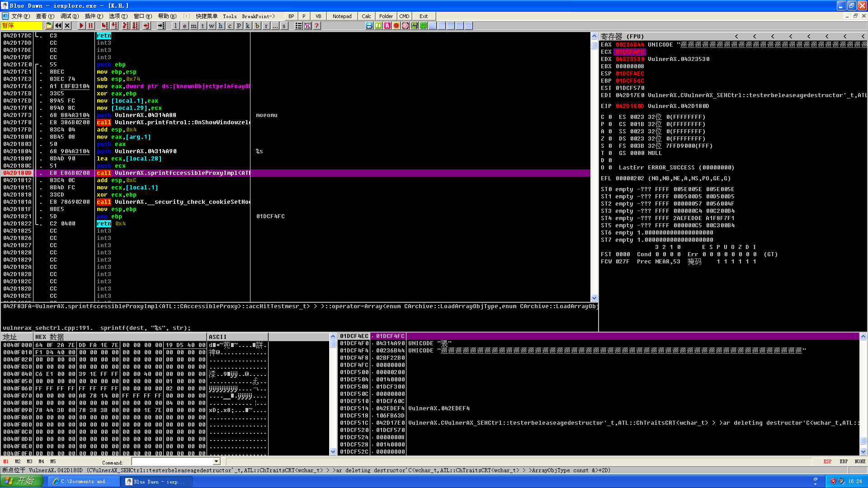Click the Open file toolbar icon
This screenshot has height=488, width=868.
tap(49, 26)
